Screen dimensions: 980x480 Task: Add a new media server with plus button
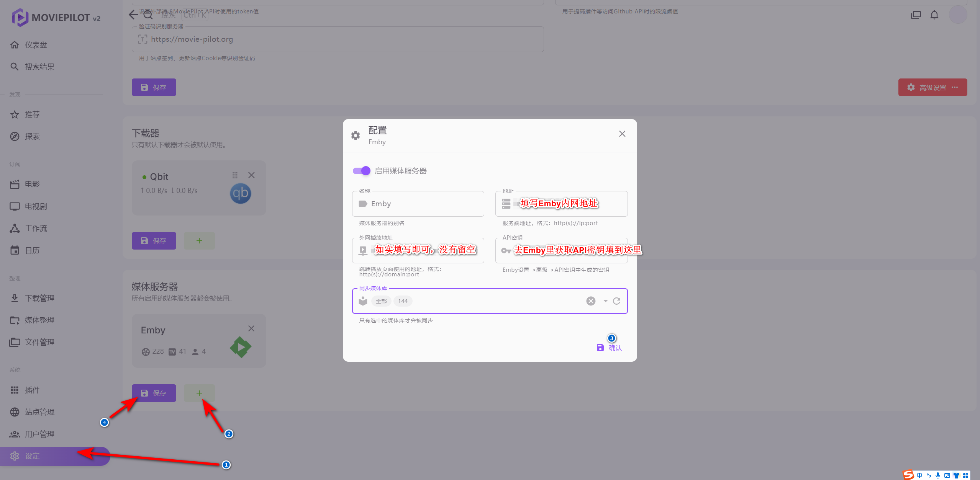coord(199,393)
